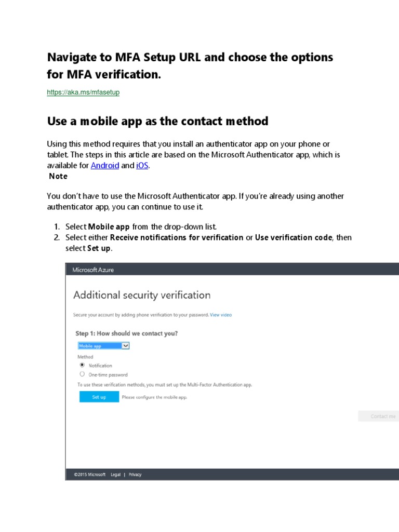The height and width of the screenshot is (532, 399).
Task: Click the Use a mobile app heading
Action: click(x=157, y=122)
